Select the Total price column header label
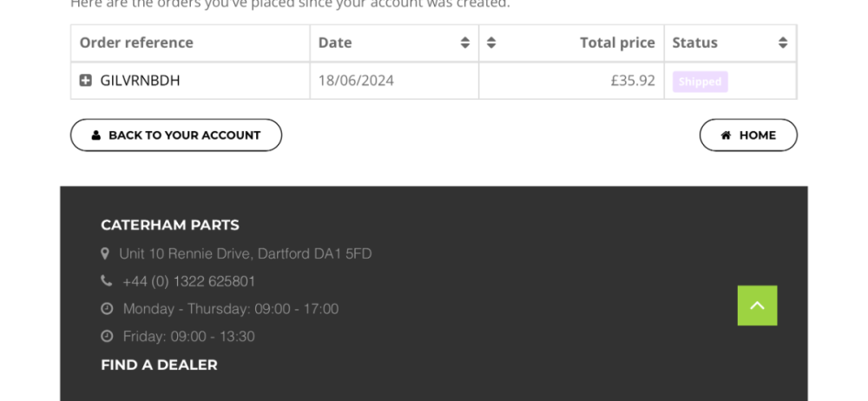Image resolution: width=868 pixels, height=401 pixels. click(x=617, y=43)
